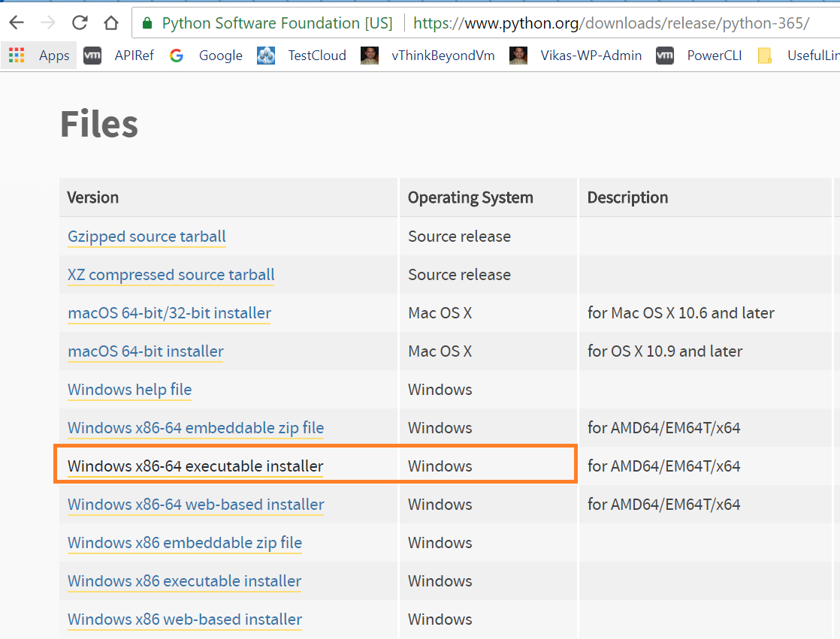Viewport: 840px width, 639px height.
Task: Download the macOS 64-bit/32-bit installer
Action: (x=169, y=313)
